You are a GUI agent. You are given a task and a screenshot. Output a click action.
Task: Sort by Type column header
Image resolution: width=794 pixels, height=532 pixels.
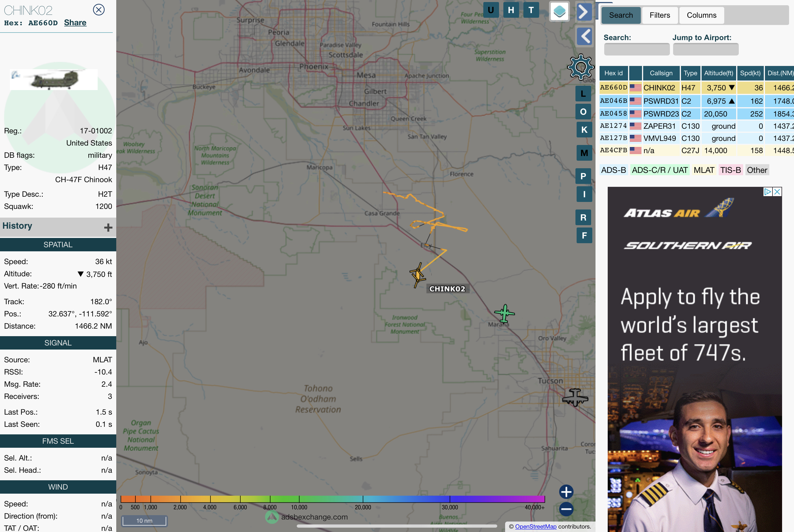pos(690,73)
